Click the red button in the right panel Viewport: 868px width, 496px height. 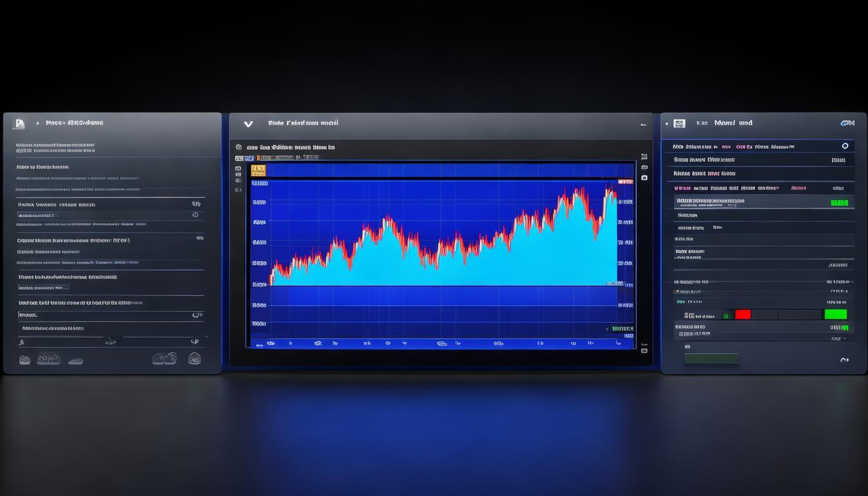click(x=743, y=315)
